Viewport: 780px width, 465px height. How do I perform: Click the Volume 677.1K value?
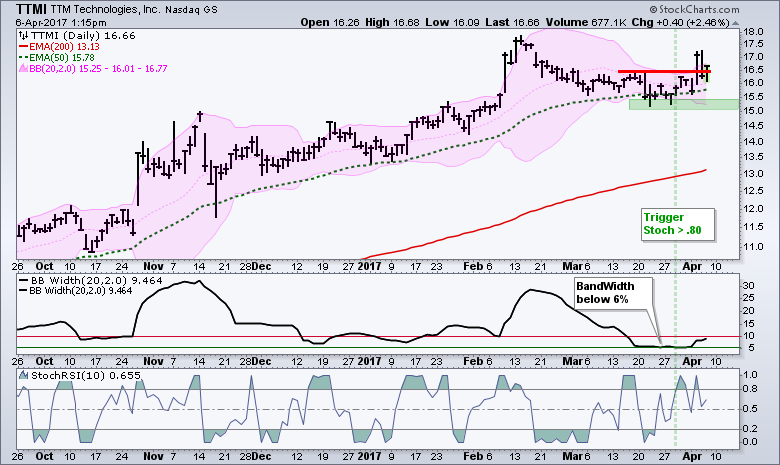(586, 23)
